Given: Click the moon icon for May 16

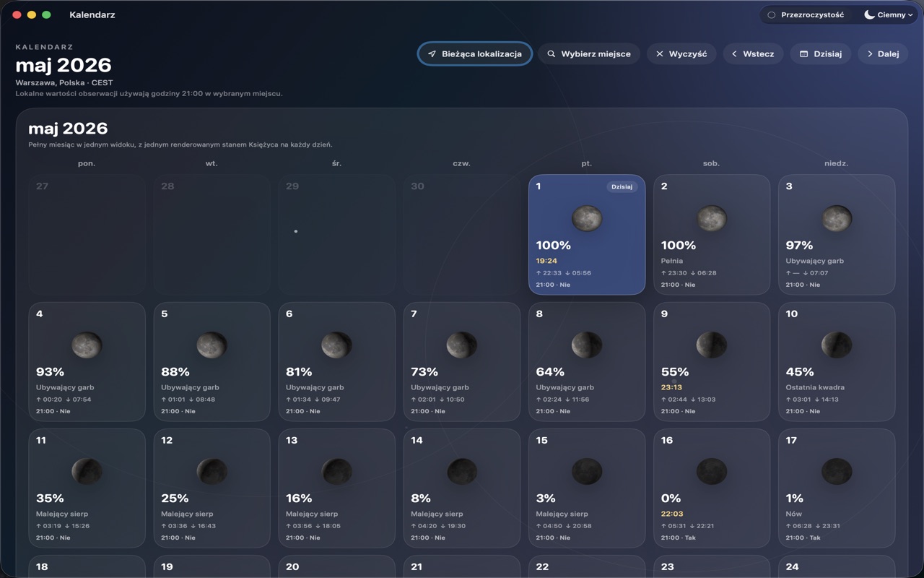Looking at the screenshot, I should 712,471.
